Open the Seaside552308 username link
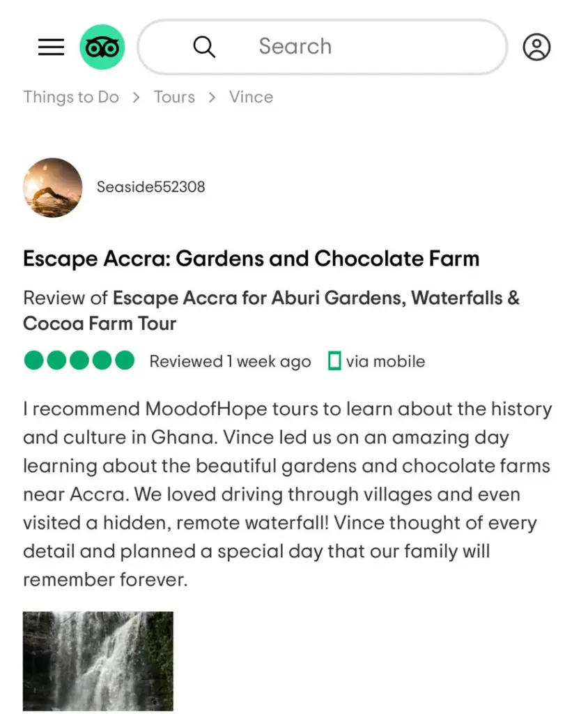This screenshot has height=714, width=588. [151, 187]
